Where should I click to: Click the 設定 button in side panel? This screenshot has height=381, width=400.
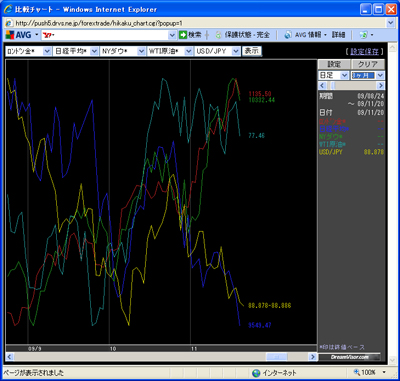pos(334,65)
